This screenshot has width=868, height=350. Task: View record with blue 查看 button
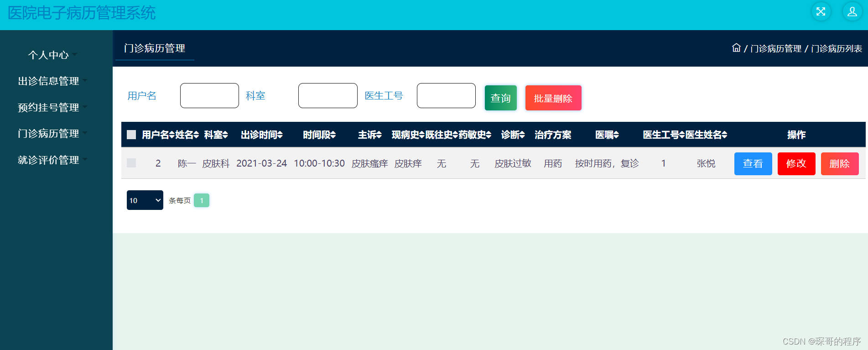click(753, 163)
